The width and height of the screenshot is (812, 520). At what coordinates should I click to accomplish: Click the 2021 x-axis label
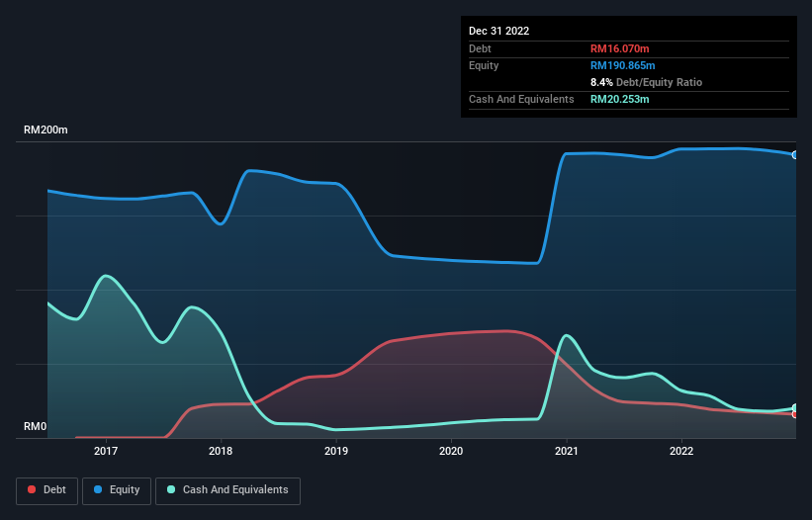567,451
